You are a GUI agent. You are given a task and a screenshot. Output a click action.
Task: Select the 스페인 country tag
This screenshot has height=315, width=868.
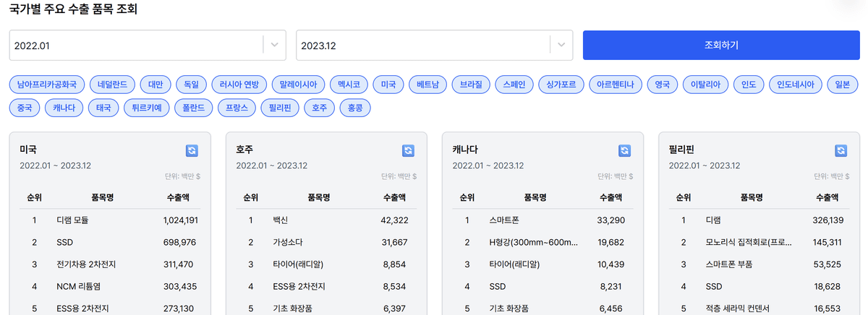[515, 85]
